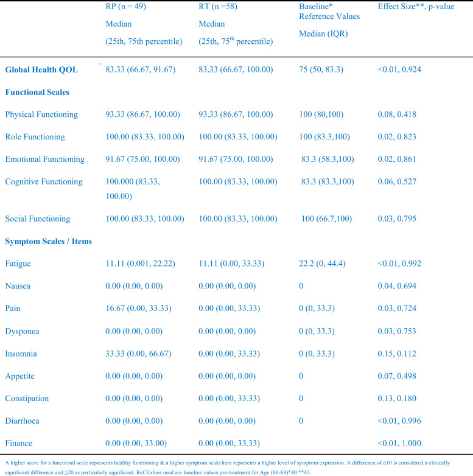Viewport: 473px width, 476px height.
Task: Select the Social Functioning row label
Action: click(37, 219)
